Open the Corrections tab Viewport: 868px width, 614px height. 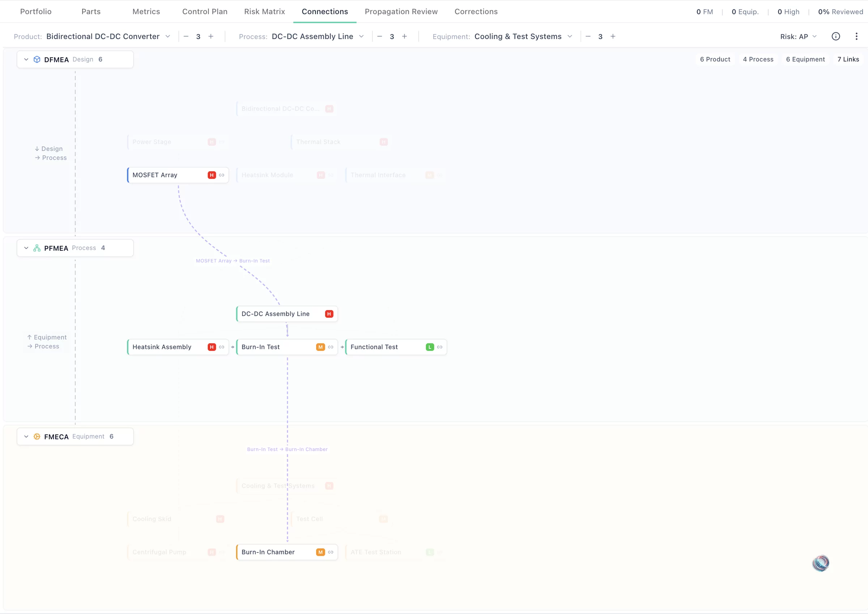(x=476, y=12)
